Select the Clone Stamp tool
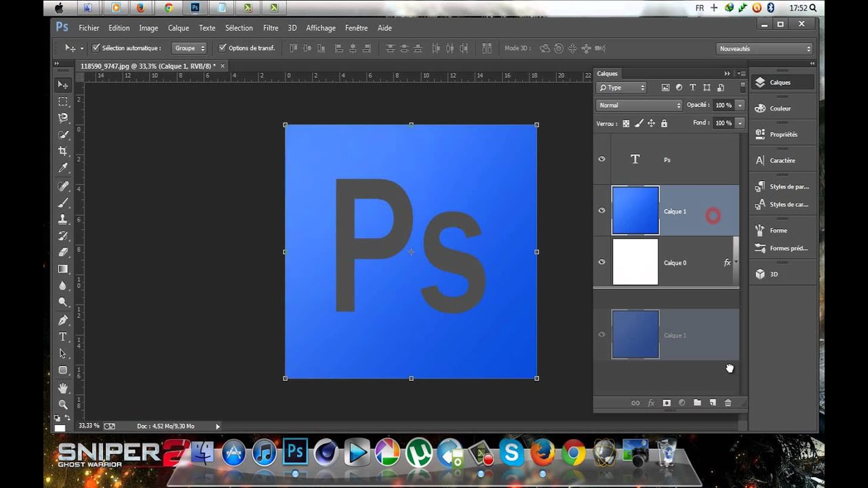 [63, 219]
